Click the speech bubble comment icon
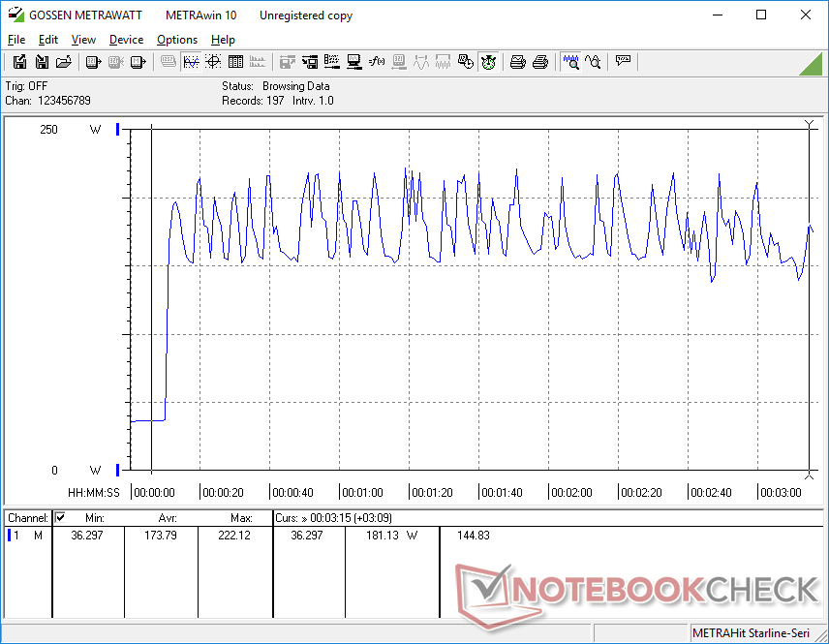This screenshot has width=829, height=644. 623,62
